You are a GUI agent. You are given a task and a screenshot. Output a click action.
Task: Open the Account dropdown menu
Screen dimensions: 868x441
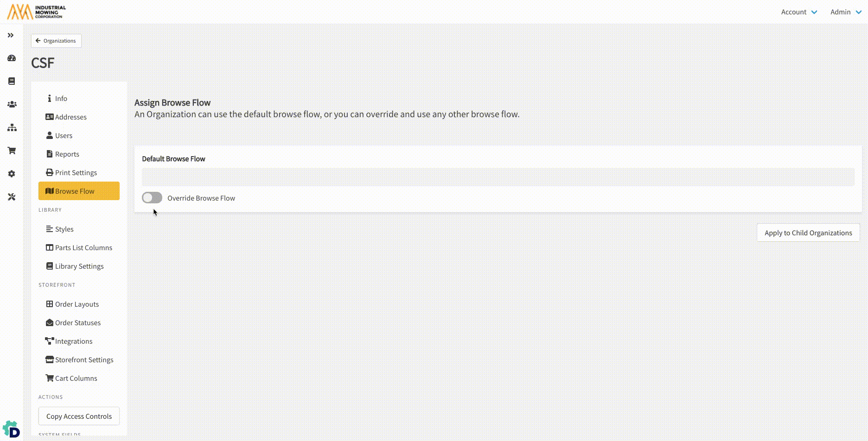coord(798,12)
